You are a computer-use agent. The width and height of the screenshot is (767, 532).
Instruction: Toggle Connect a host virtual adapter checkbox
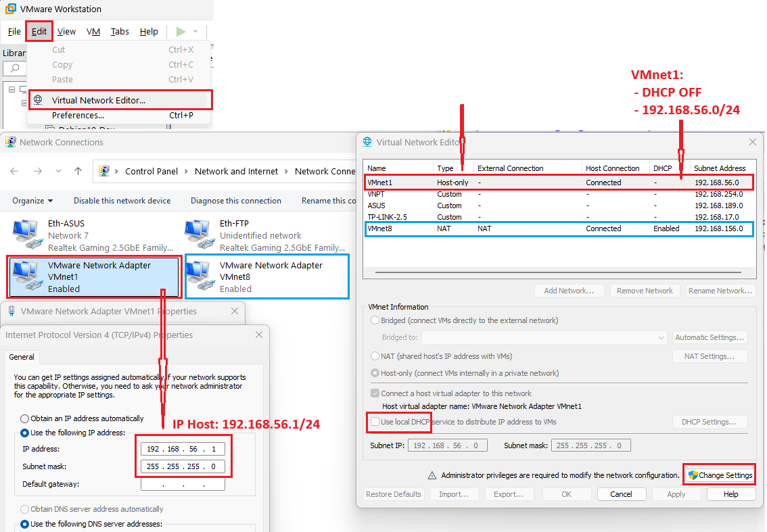point(375,393)
